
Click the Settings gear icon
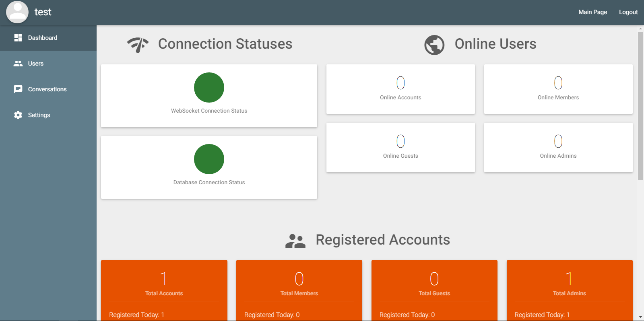[18, 115]
